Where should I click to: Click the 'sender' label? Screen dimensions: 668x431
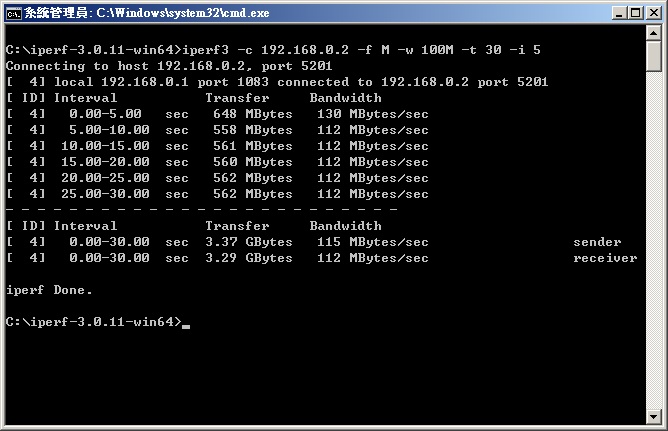tap(597, 242)
